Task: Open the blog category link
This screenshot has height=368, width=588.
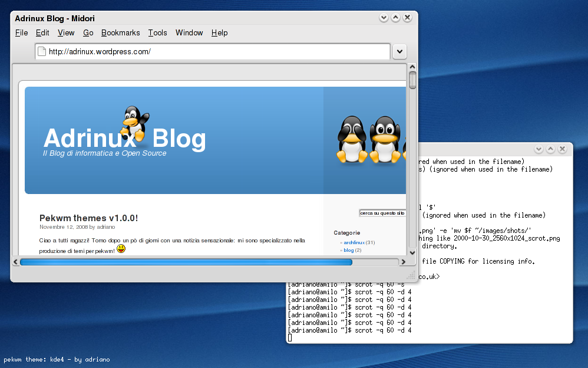Action: [x=349, y=250]
